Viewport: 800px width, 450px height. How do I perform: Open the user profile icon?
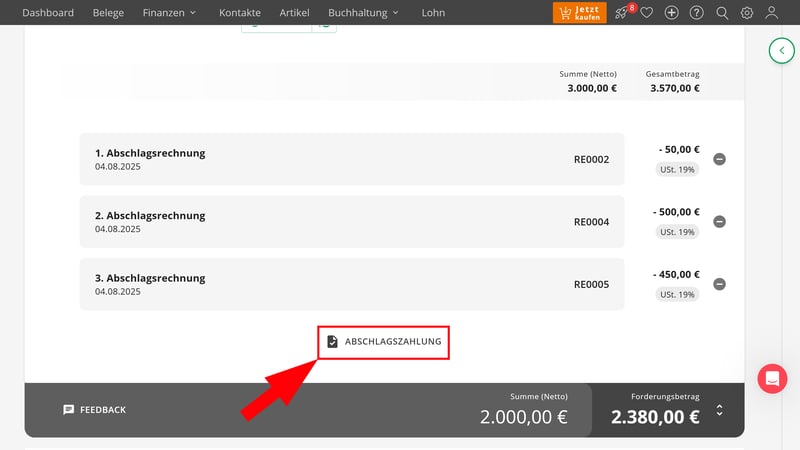772,13
